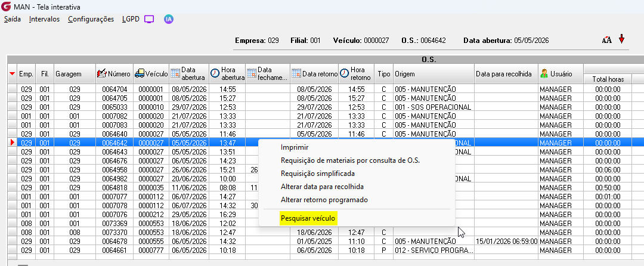Viewport: 644px width, 266px height.
Task: Sort by the Emp. column header
Action: coord(26,74)
